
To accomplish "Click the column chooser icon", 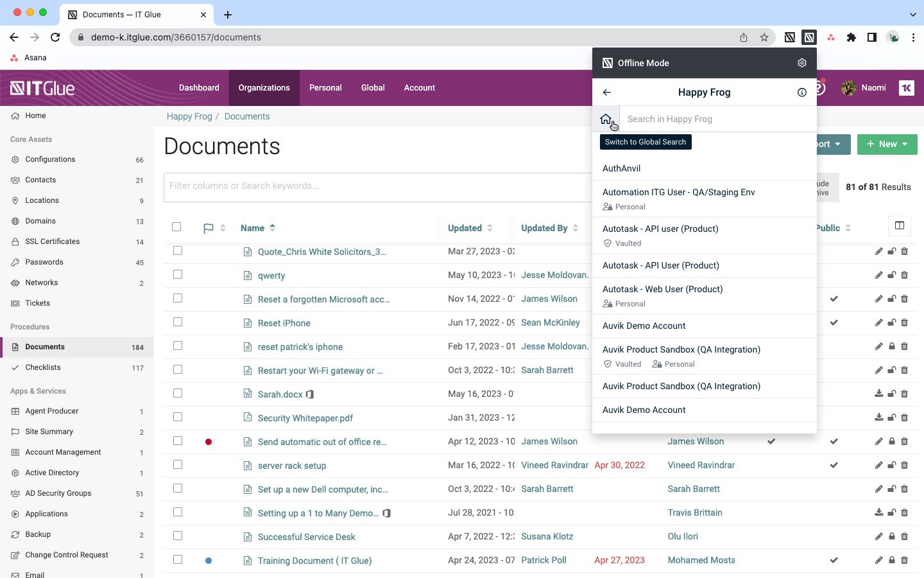I will (899, 225).
